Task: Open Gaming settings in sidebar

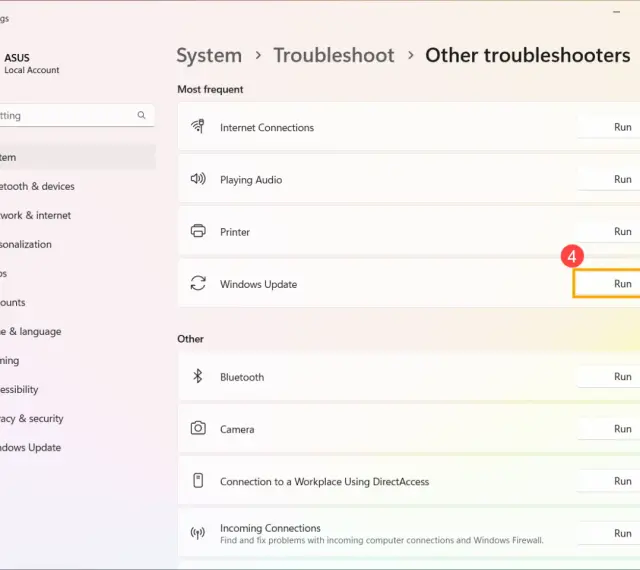Action: 9,360
